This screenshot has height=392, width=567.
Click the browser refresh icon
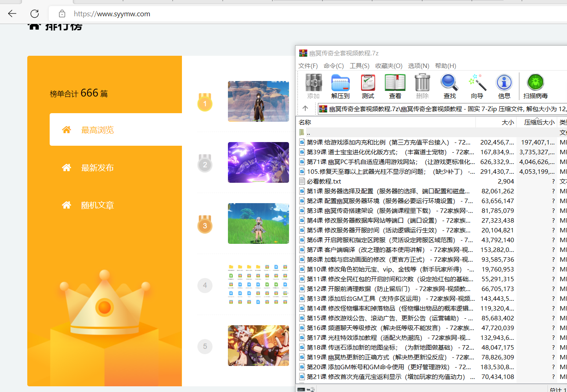pos(35,13)
